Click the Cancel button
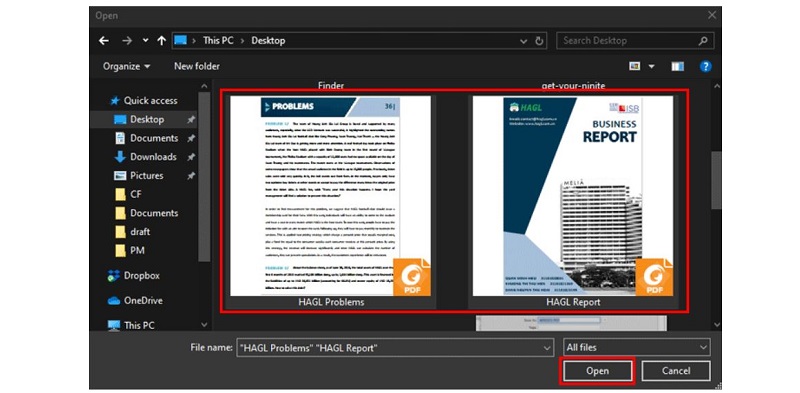This screenshot has width=800, height=393. pyautogui.click(x=676, y=371)
